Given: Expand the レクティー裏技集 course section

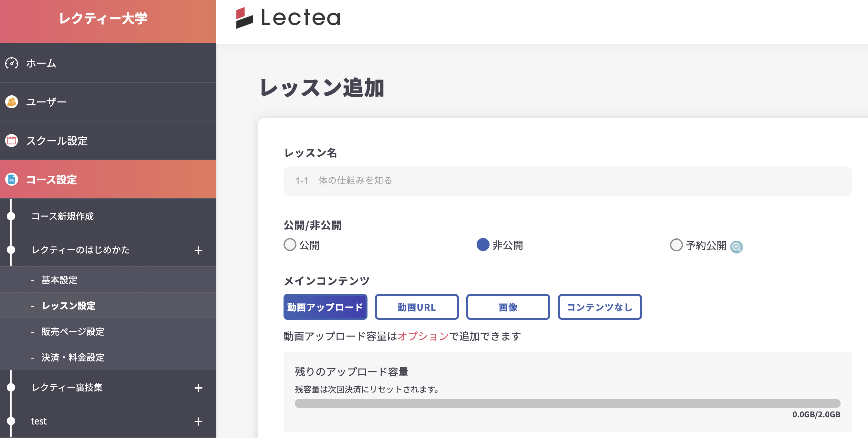Looking at the screenshot, I should point(198,388).
